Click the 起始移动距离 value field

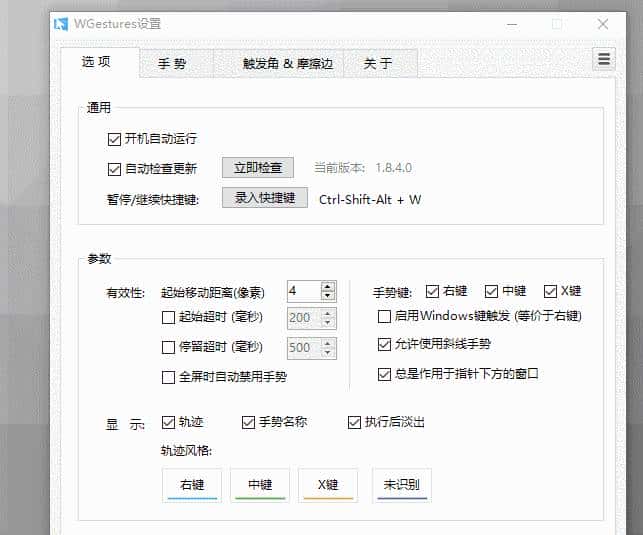304,291
